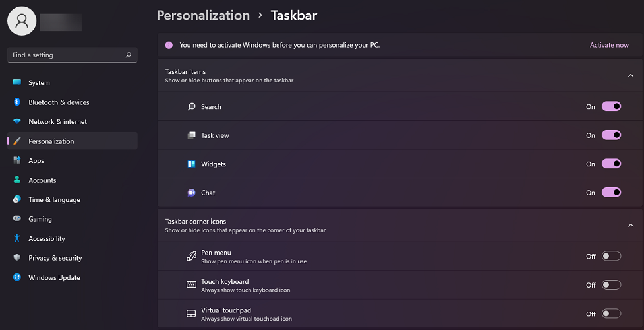Click the Bluetooth & devices icon
644x330 pixels.
coord(17,102)
